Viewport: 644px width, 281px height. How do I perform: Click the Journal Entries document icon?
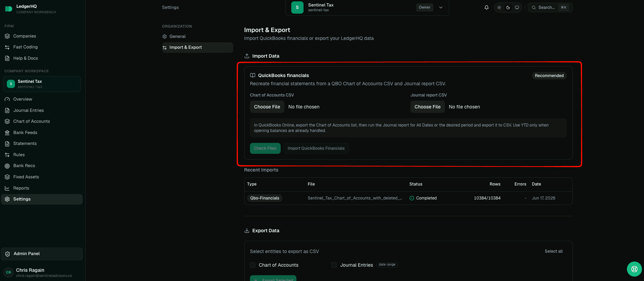tap(7, 110)
